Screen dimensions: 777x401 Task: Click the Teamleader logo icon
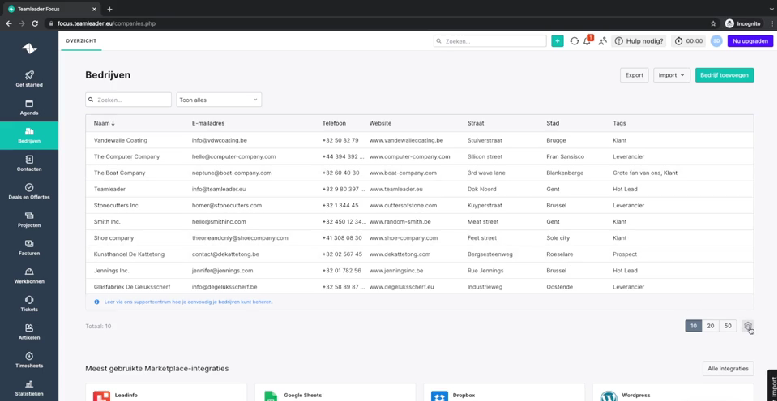point(29,48)
